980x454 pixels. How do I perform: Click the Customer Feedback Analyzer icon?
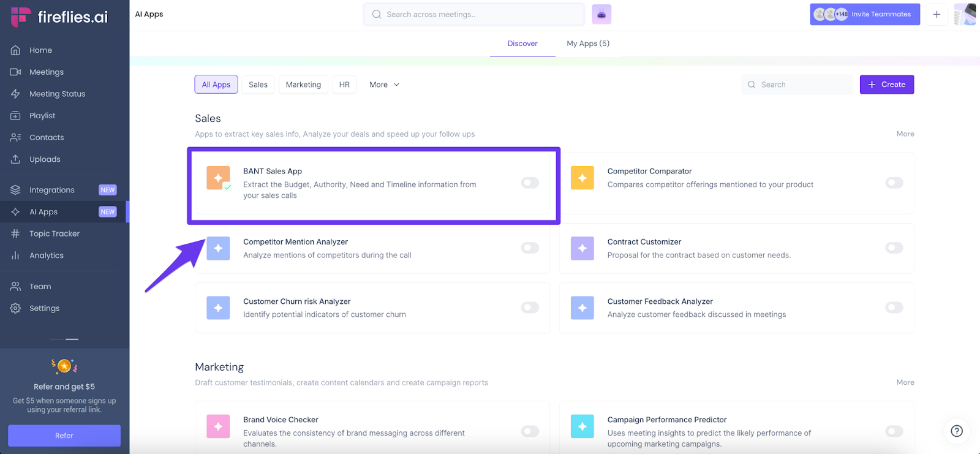(582, 308)
